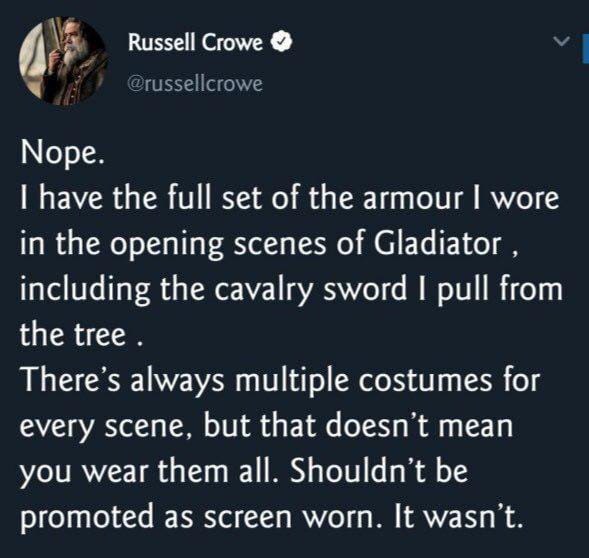The image size is (589, 558).
Task: Click the phrase "opening scenes"
Action: click(x=217, y=245)
